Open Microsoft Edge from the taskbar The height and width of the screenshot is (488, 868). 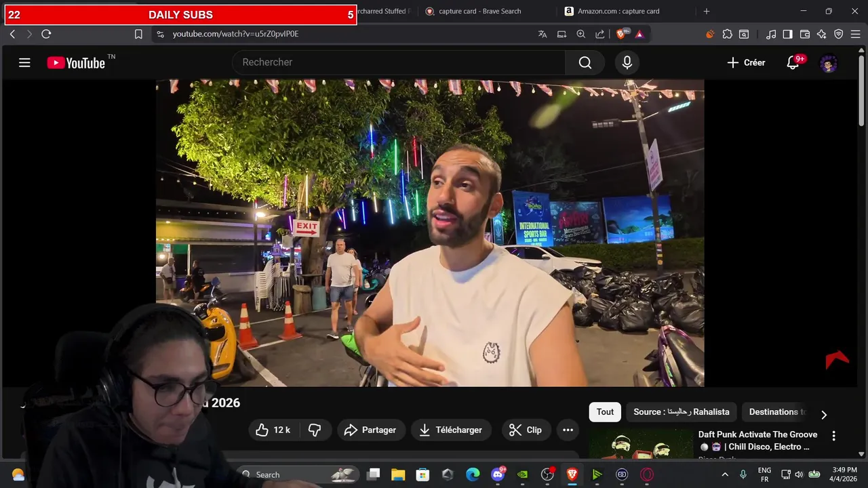click(x=473, y=474)
